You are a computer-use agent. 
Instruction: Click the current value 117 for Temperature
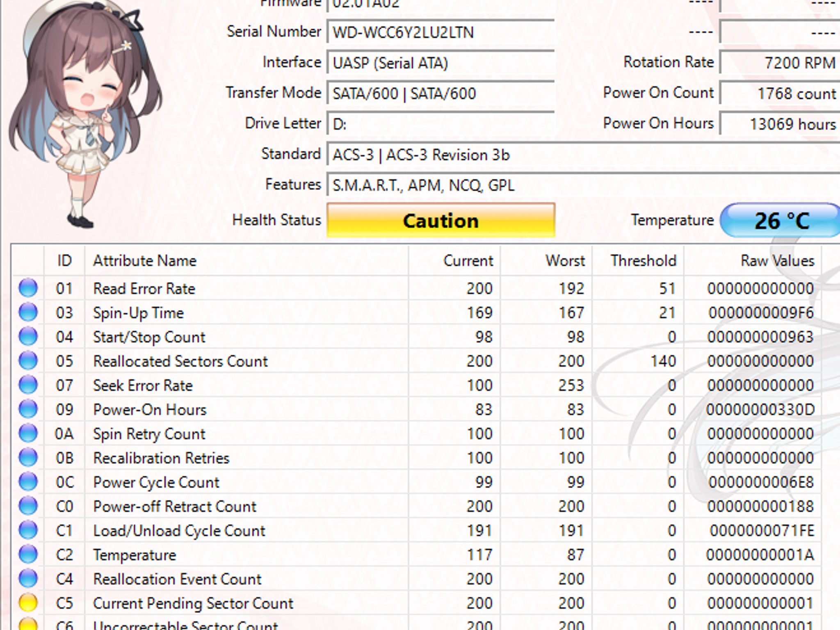tap(480, 555)
